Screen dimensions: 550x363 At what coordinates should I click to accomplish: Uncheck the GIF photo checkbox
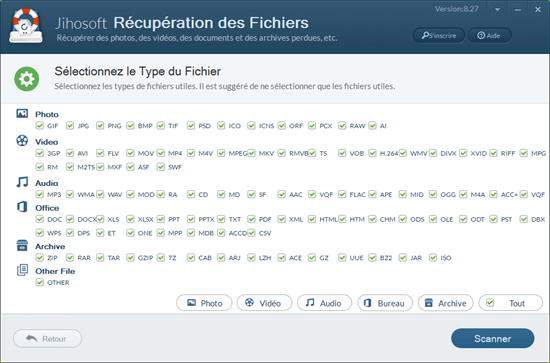[x=40, y=126]
